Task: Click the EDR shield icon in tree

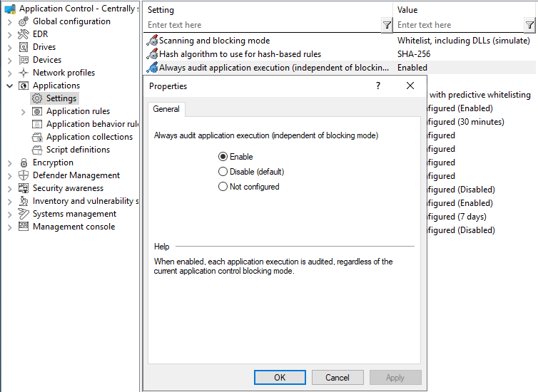Action: (x=24, y=34)
